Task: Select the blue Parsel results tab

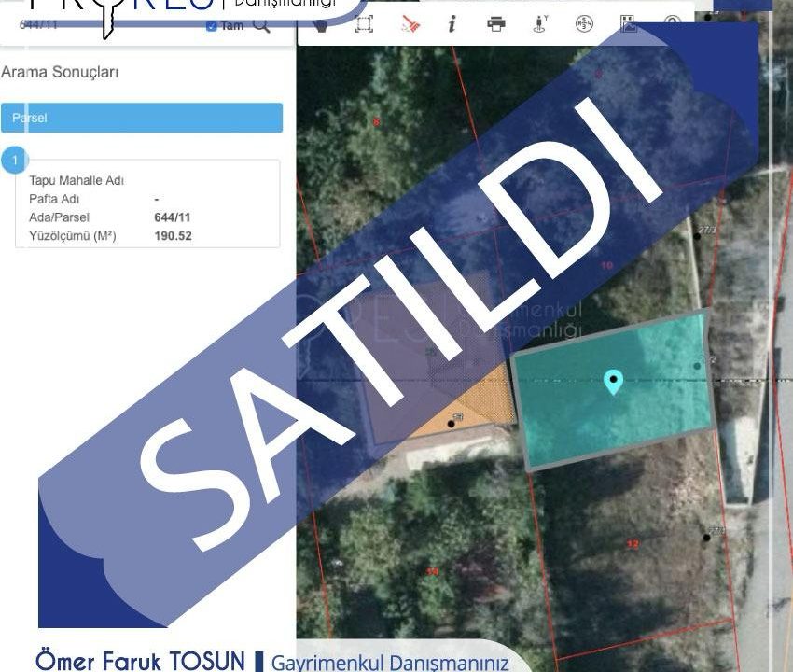Action: [142, 118]
